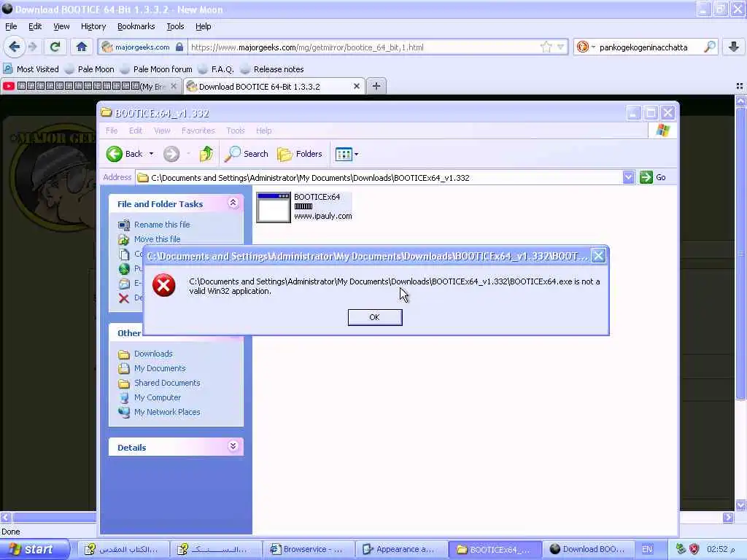Open the browser File menu
Image resolution: width=747 pixels, height=560 pixels.
tap(11, 26)
